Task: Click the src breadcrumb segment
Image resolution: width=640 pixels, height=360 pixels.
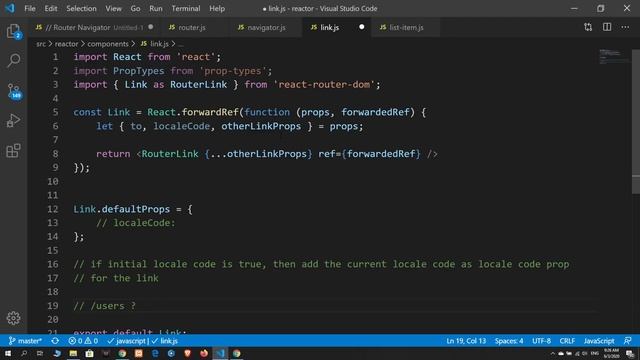Action: pyautogui.click(x=41, y=44)
